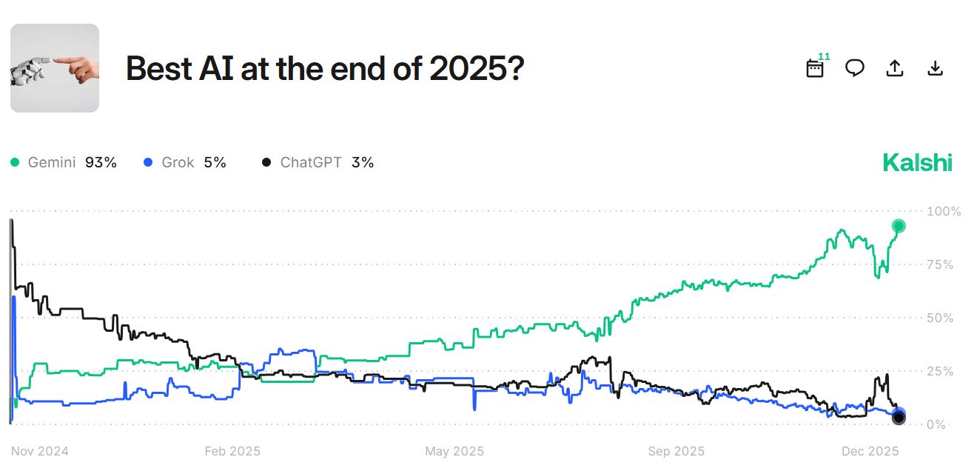Click the Nov 2024 axis label
The width and height of the screenshot is (980, 471).
[x=41, y=450]
